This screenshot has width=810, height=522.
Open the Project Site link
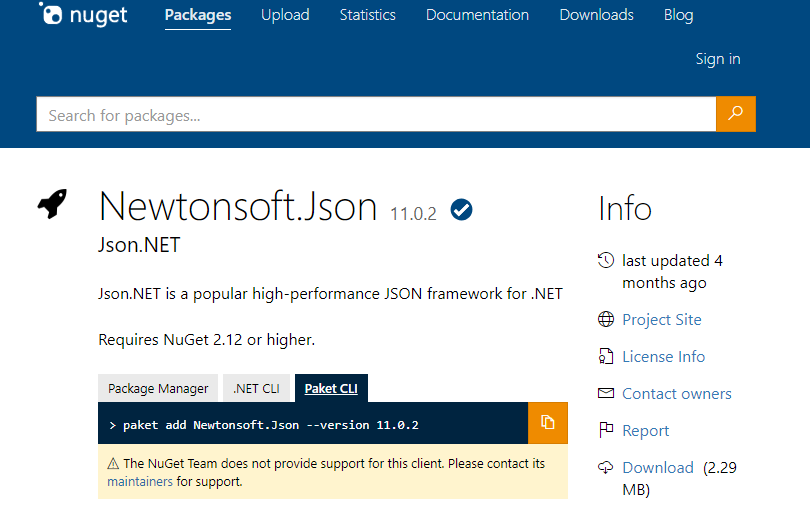(x=662, y=319)
